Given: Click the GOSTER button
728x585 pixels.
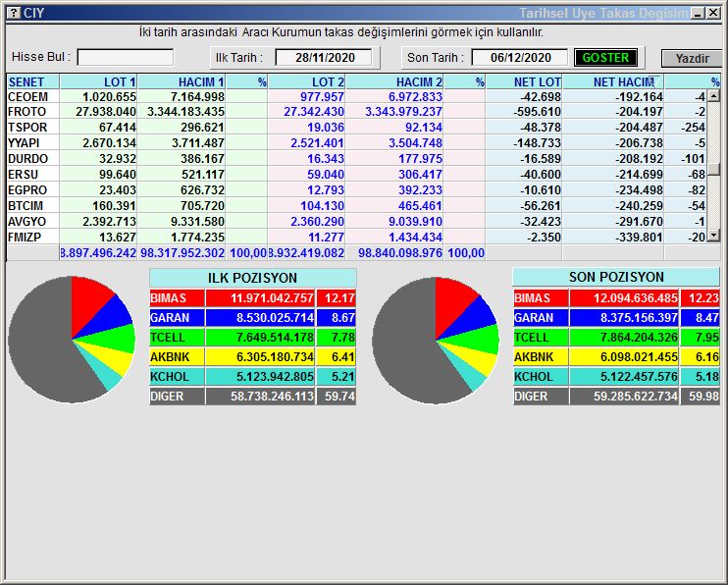Looking at the screenshot, I should (x=605, y=58).
